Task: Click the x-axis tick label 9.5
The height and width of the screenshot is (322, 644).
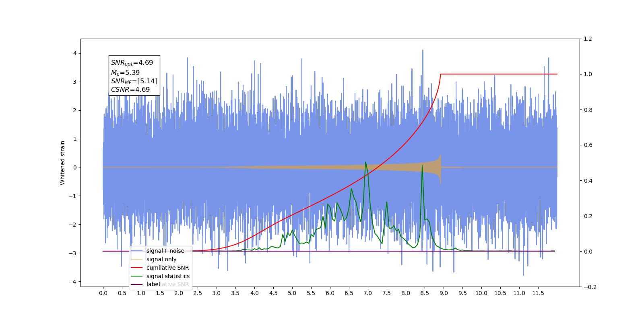Action: tap(462, 293)
